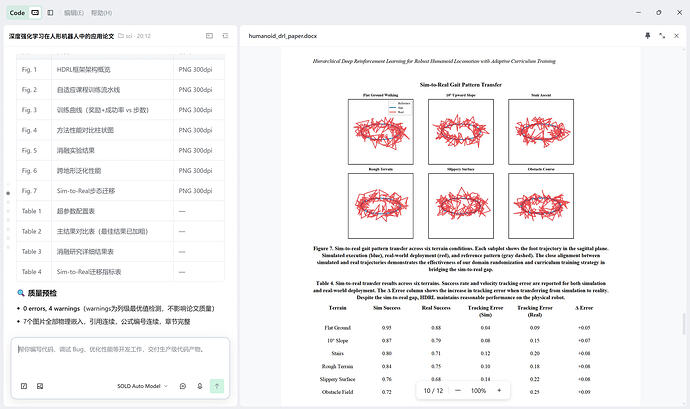Screen dimensions: 690x409
Task: Click the Table 2 cell
Action: [32, 232]
